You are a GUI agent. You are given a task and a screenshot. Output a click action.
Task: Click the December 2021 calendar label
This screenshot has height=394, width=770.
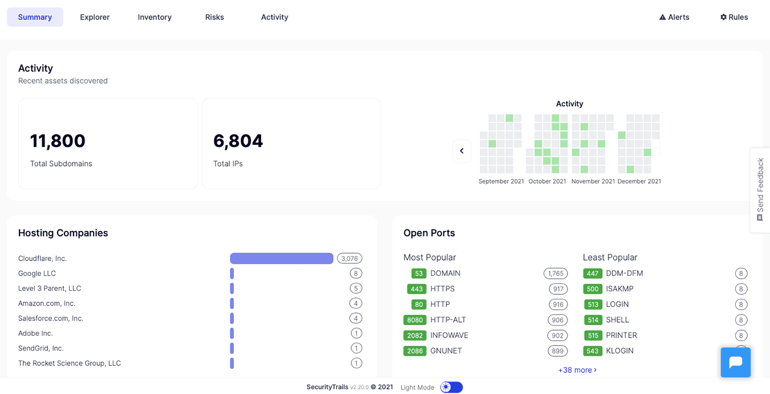coord(639,181)
